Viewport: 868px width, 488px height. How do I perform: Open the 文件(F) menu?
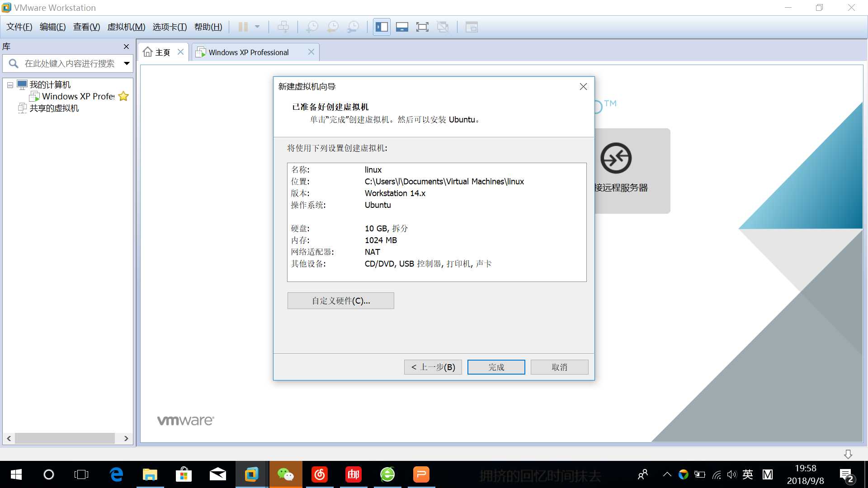point(19,27)
